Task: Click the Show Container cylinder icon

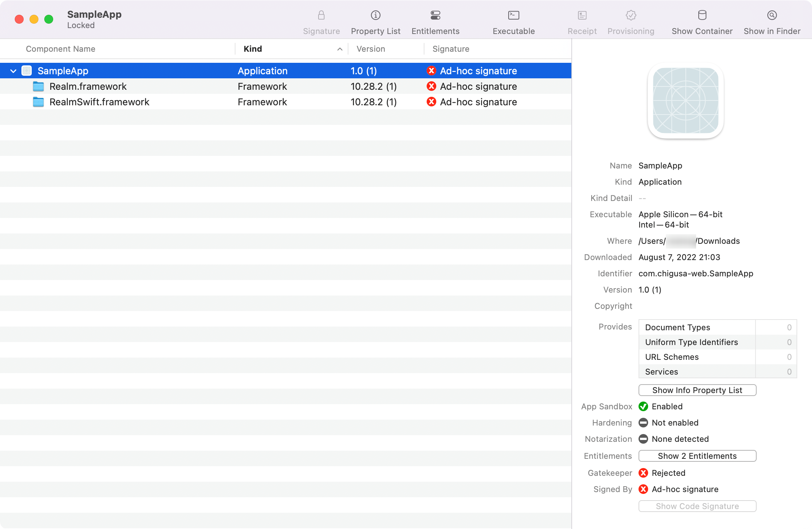Action: click(702, 15)
